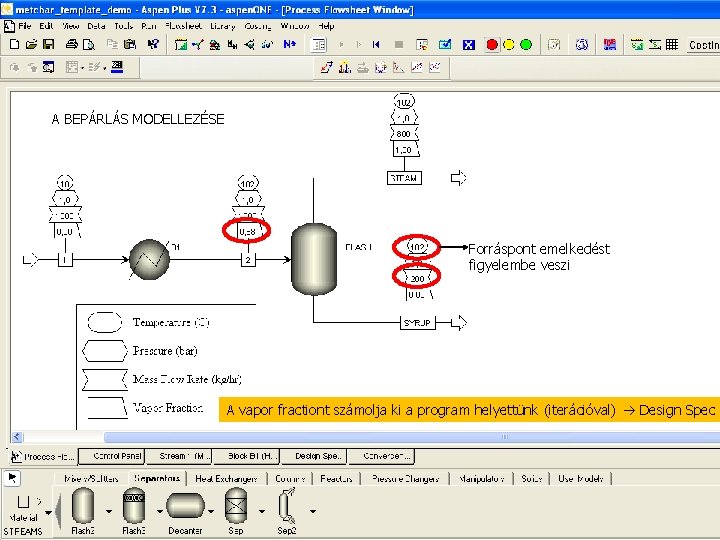Open the Pressure Changers model library tab

pos(405,478)
